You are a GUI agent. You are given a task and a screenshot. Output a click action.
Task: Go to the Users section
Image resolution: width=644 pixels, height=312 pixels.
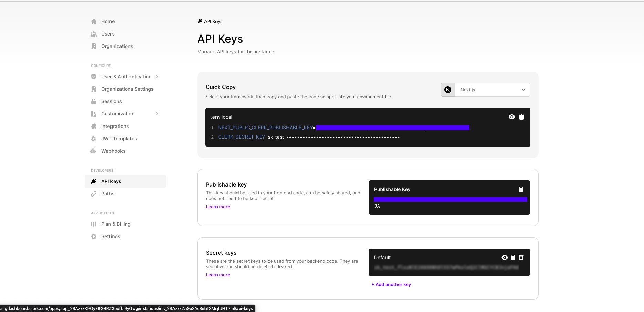pos(108,34)
